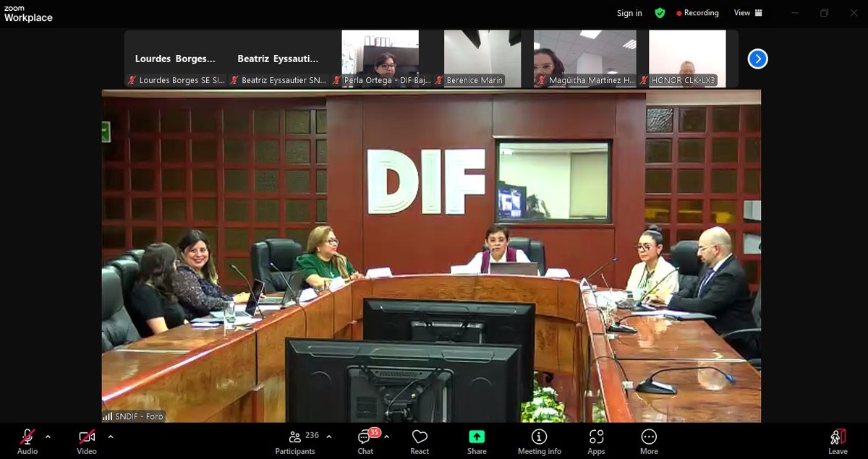Open the Apps panel

[x=596, y=441]
